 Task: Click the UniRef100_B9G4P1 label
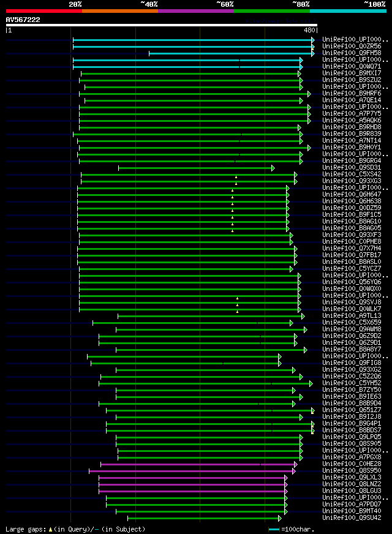352,423
